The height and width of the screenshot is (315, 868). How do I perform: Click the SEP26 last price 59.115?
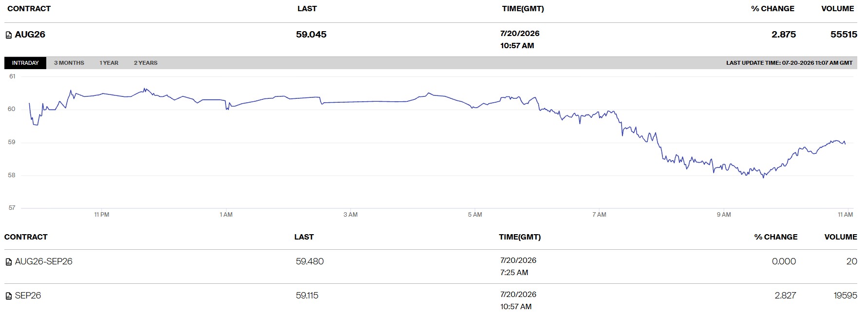pyautogui.click(x=307, y=296)
